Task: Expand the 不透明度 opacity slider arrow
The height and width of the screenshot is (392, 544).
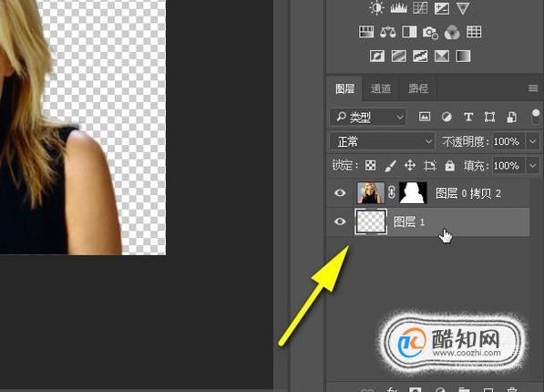Action: (x=533, y=141)
